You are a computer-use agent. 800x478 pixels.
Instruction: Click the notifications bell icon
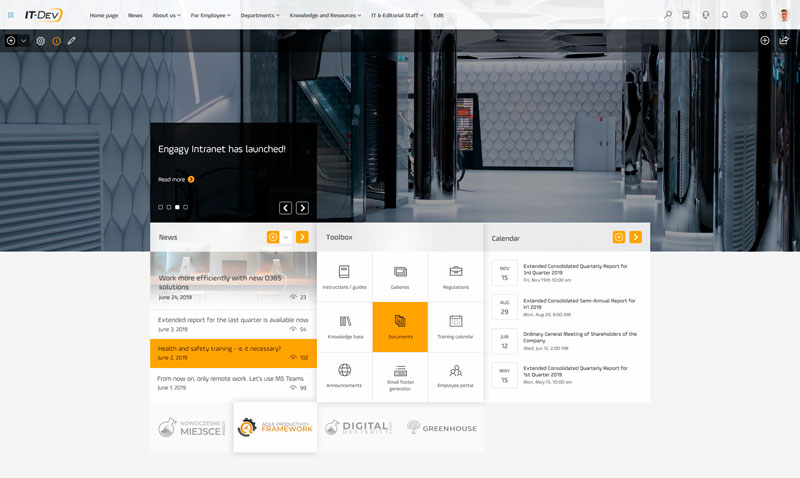(725, 15)
